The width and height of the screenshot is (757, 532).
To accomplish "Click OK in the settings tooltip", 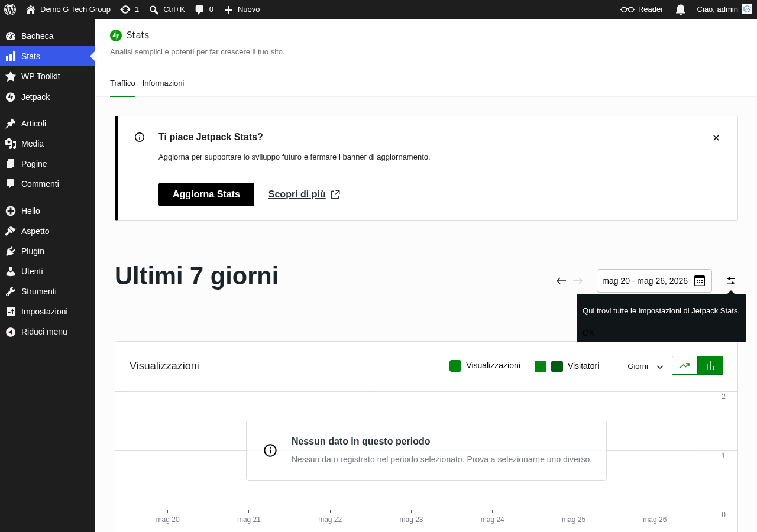I will pyautogui.click(x=588, y=333).
